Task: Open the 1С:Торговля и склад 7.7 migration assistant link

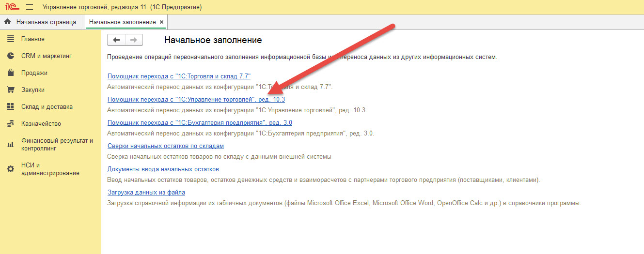Action: pyautogui.click(x=179, y=76)
